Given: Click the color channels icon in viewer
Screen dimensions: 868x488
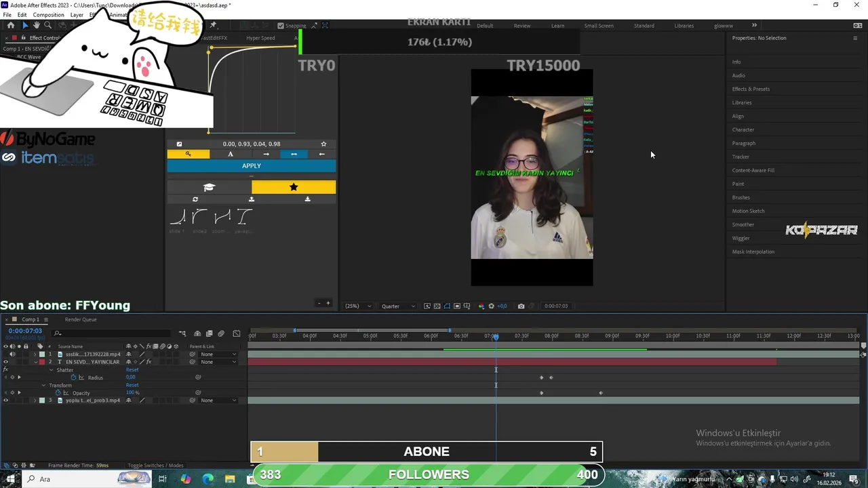Looking at the screenshot, I should click(481, 306).
